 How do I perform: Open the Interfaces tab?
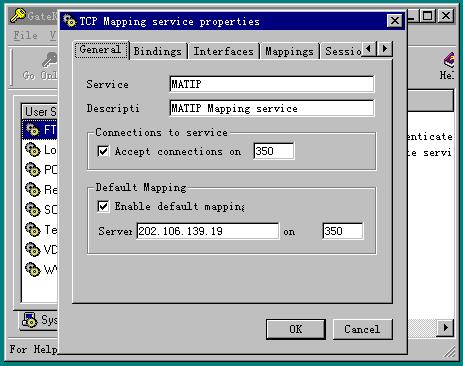click(x=224, y=51)
